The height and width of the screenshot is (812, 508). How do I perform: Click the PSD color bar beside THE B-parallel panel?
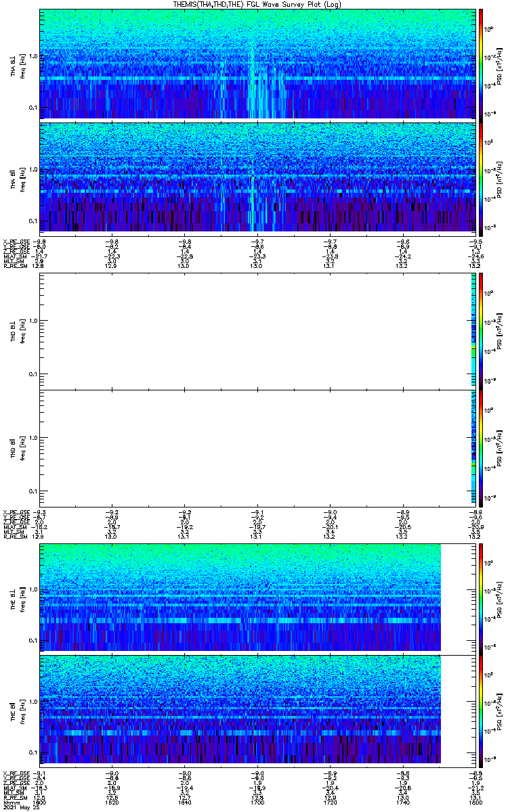click(481, 710)
